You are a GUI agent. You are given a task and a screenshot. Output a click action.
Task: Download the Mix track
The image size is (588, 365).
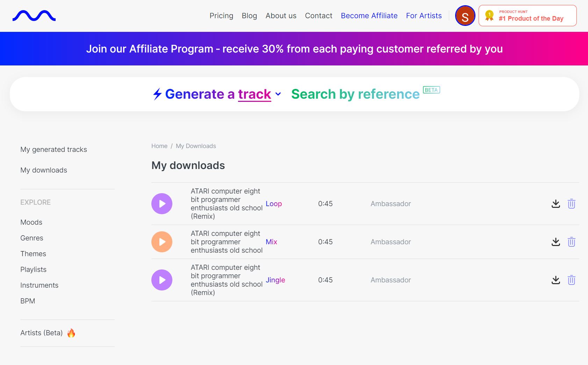tap(555, 242)
